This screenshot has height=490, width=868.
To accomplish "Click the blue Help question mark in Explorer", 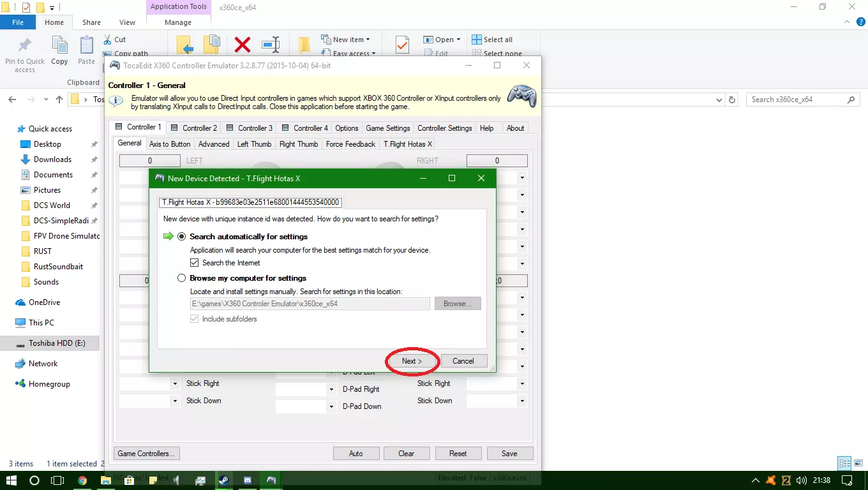I will point(861,22).
